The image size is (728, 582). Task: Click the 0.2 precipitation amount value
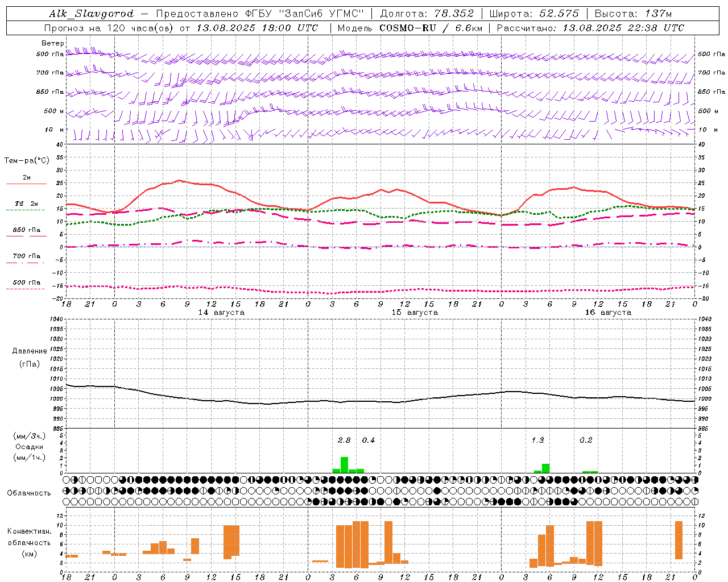(x=586, y=440)
